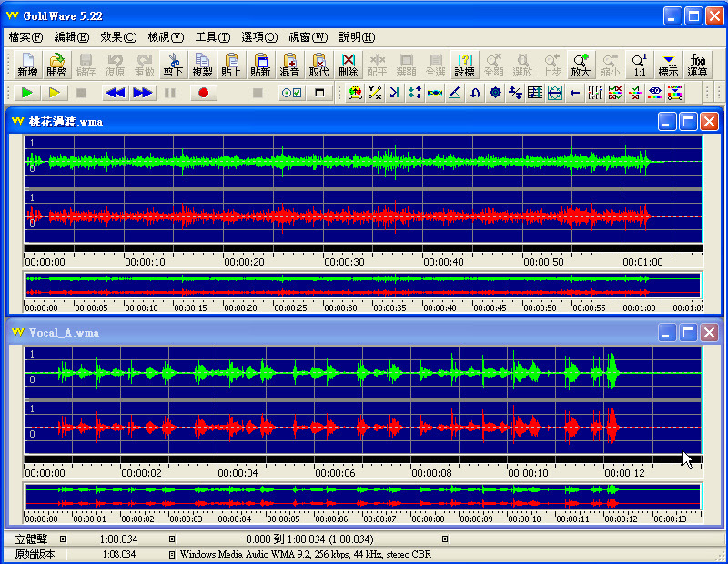Screen dimensions: 728x564
Task: Click 00:00:30 on 桃花過渡.wma main time ruler
Action: (x=344, y=262)
